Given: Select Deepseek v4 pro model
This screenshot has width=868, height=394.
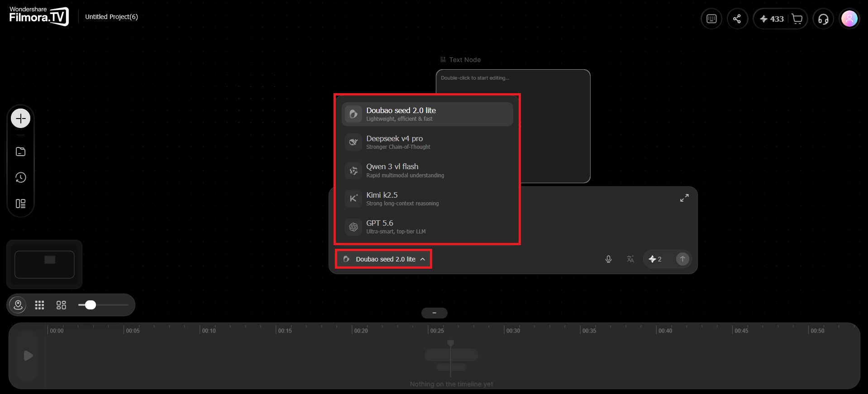Looking at the screenshot, I should pos(427,142).
